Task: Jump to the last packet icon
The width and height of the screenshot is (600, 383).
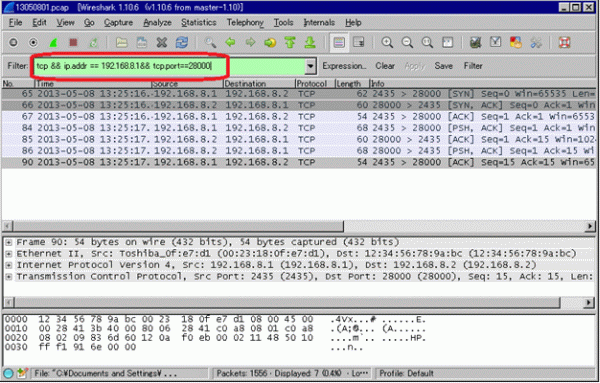Action: 310,42
